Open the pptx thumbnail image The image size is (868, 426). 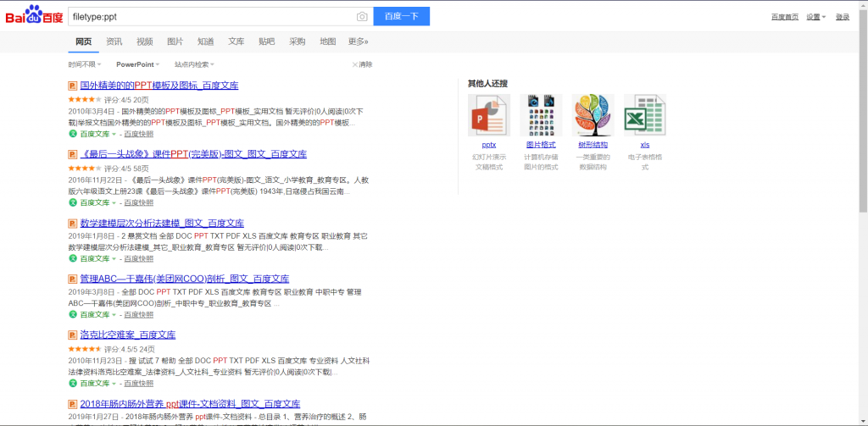coord(489,115)
